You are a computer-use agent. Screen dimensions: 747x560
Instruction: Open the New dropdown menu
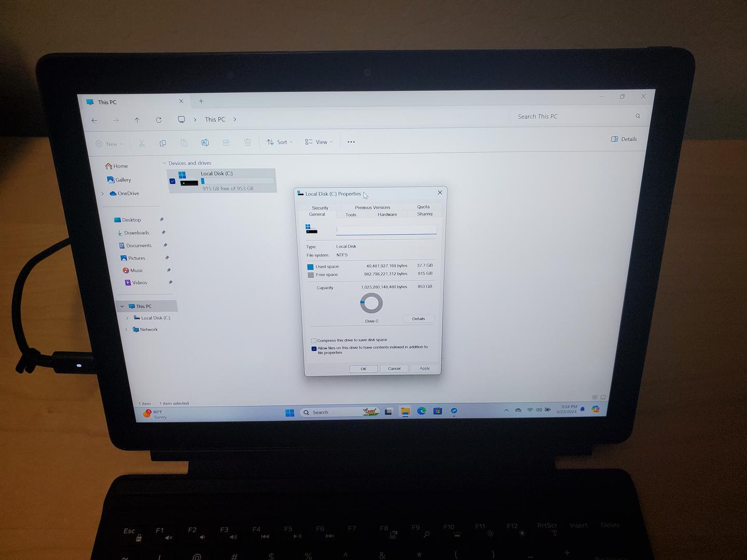click(x=109, y=144)
